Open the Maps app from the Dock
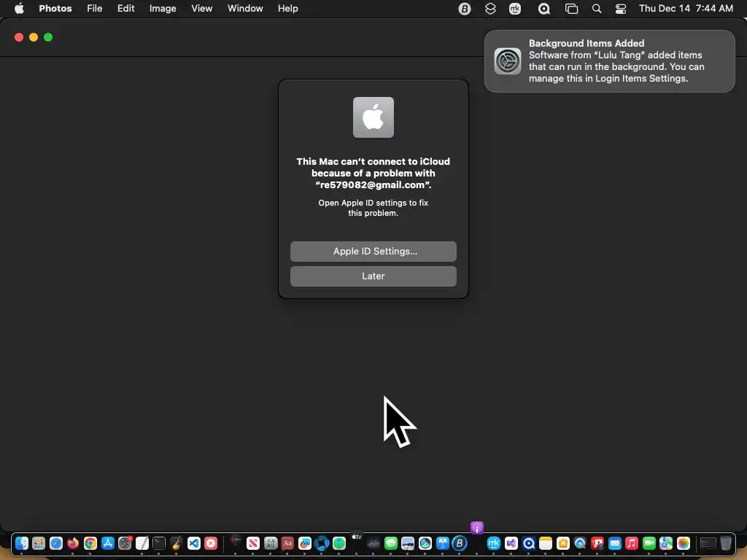The image size is (747, 560). (x=666, y=543)
